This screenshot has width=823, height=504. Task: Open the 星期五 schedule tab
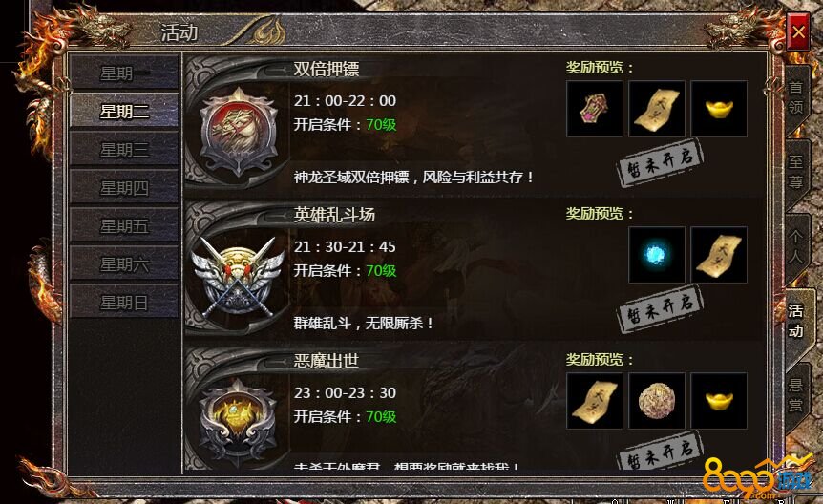(124, 226)
